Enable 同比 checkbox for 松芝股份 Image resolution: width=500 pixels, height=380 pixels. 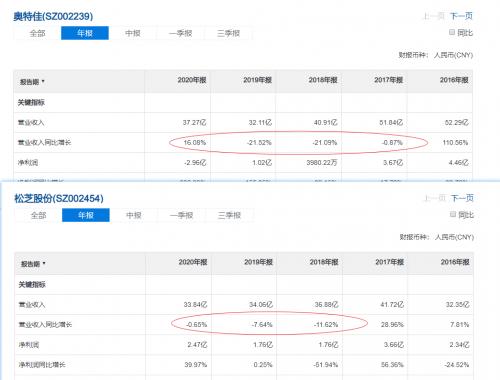point(453,214)
